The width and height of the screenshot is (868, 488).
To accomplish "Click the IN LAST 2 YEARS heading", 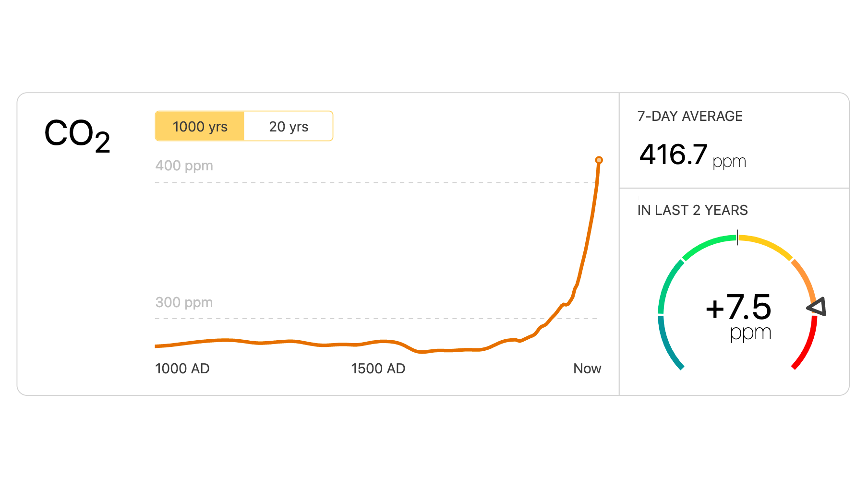I will (692, 210).
